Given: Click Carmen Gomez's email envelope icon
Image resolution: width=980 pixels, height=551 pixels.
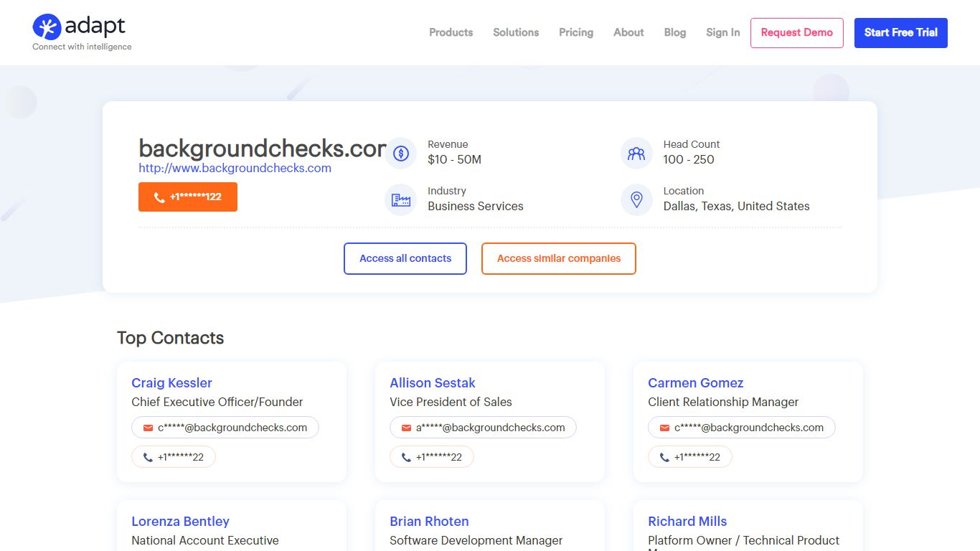Looking at the screenshot, I should click(x=664, y=428).
